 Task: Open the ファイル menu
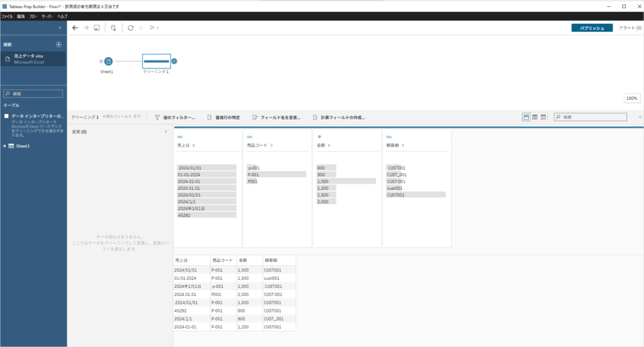click(7, 16)
